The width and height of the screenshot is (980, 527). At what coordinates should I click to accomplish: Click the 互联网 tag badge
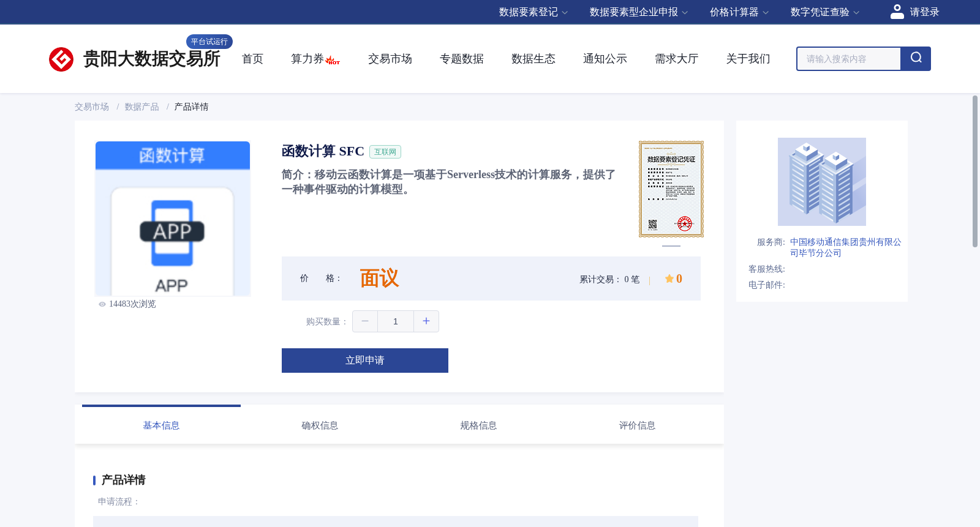385,152
